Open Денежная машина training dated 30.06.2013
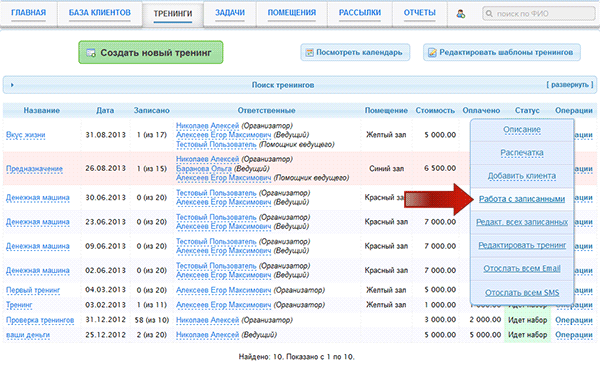The height and width of the screenshot is (370, 600). pyautogui.click(x=38, y=198)
